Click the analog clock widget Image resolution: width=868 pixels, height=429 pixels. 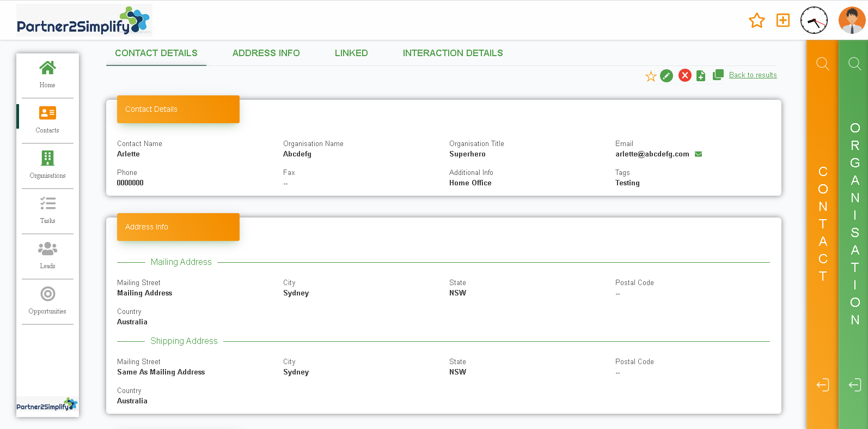(x=814, y=21)
